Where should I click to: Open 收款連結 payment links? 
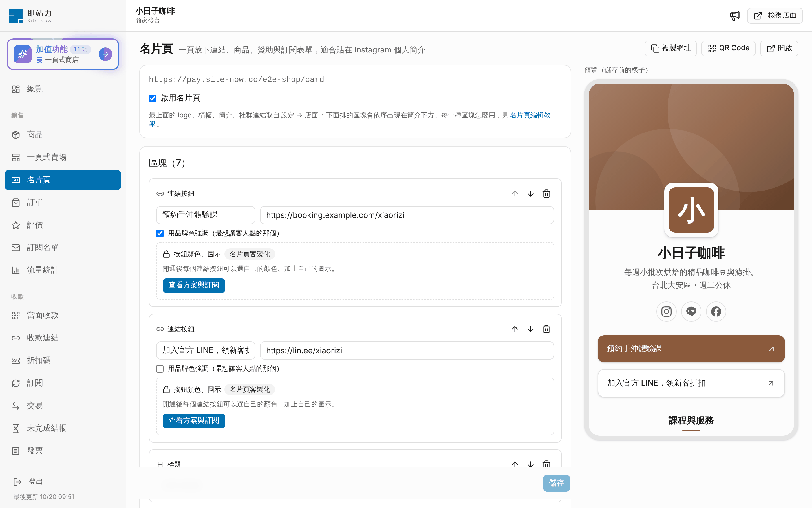click(x=63, y=338)
